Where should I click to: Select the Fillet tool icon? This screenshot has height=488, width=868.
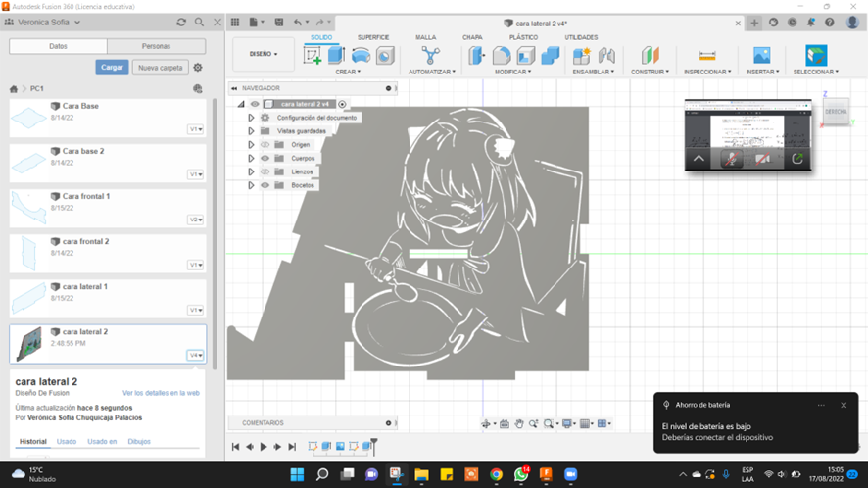click(502, 56)
